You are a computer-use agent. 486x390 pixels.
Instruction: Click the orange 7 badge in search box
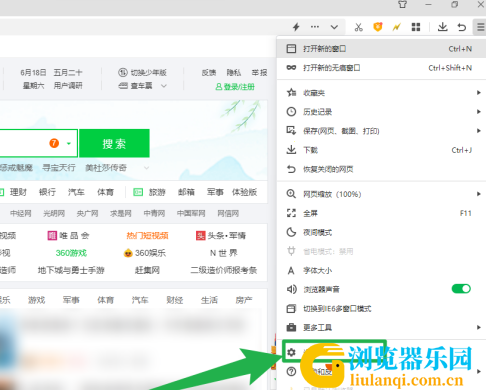coord(54,143)
